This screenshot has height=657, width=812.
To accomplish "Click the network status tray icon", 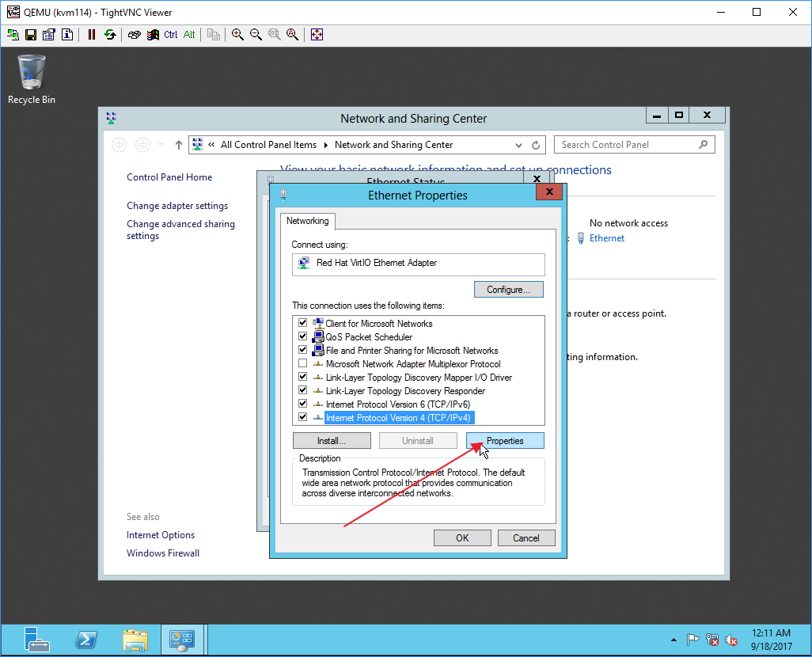I will [712, 640].
